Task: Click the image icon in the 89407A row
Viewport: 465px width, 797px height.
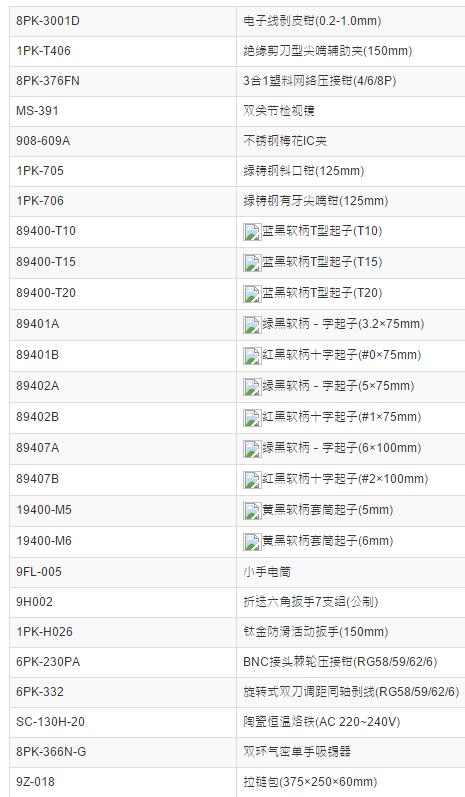Action: 252,449
